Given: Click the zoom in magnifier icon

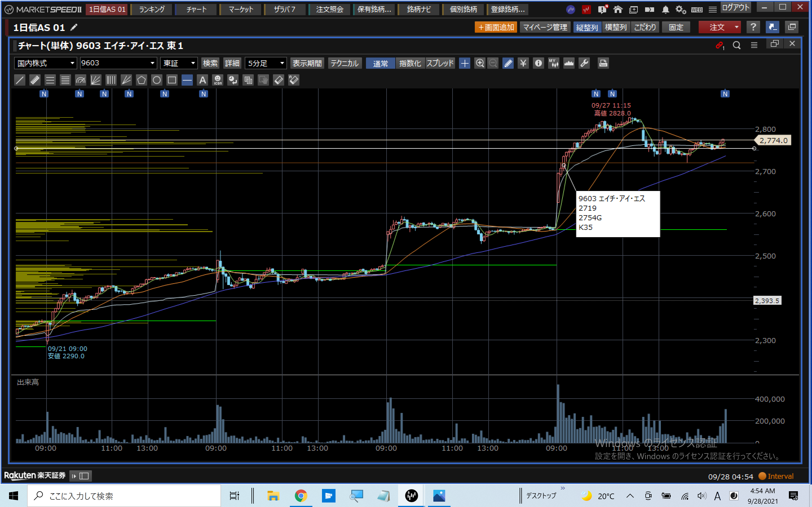Looking at the screenshot, I should (480, 63).
